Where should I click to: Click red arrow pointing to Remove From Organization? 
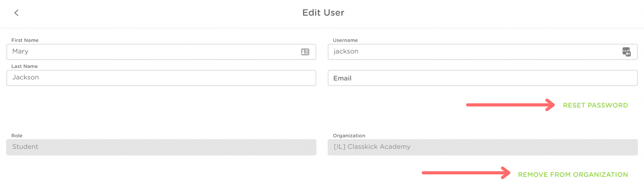[466, 173]
